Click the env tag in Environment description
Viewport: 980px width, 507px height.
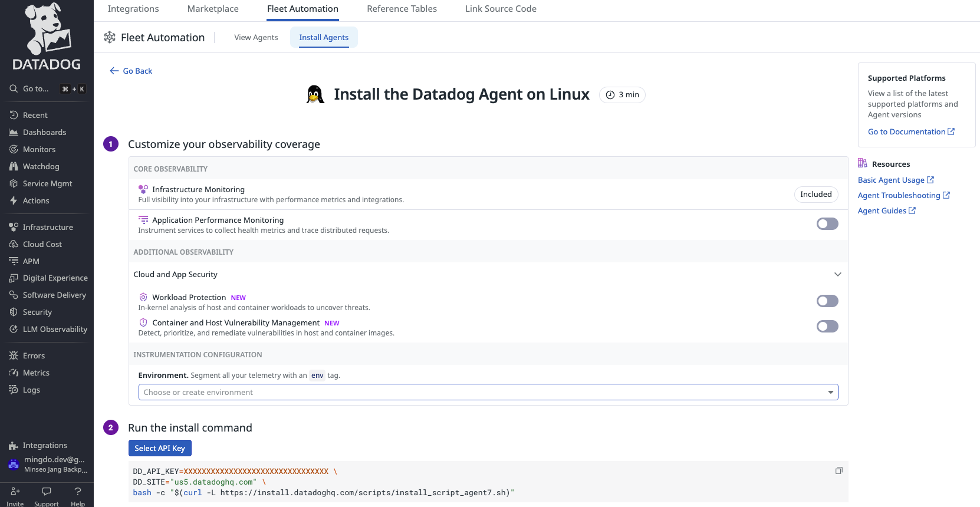317,375
